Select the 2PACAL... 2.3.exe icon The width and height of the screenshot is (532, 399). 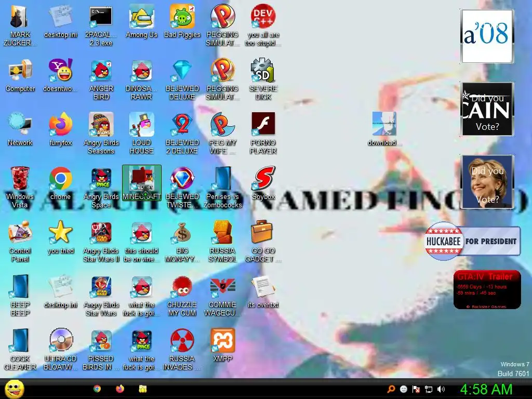click(x=101, y=26)
